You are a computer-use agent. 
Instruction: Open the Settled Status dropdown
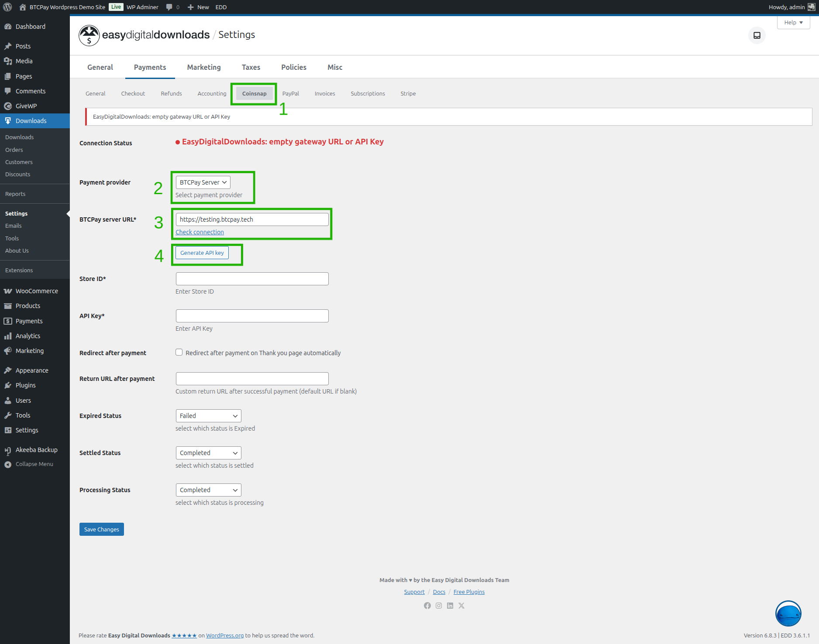point(208,452)
